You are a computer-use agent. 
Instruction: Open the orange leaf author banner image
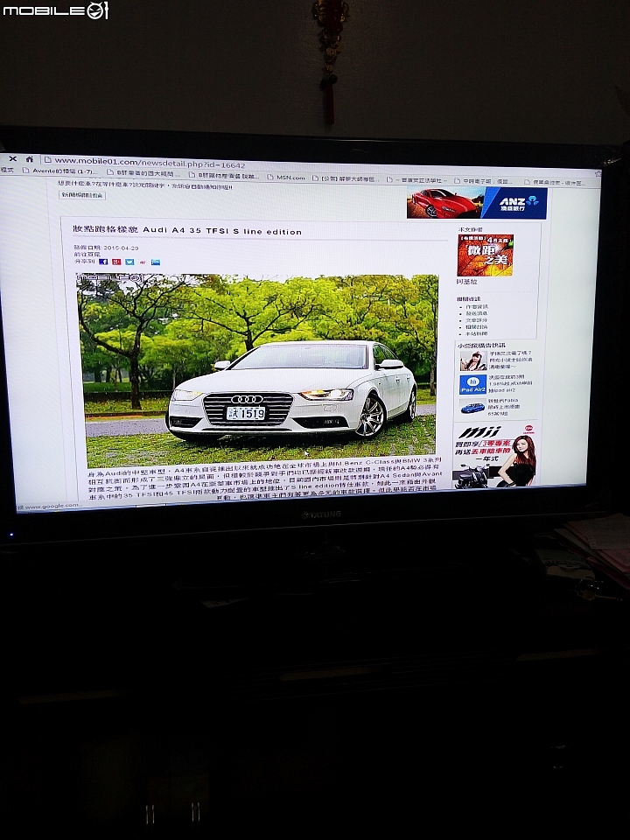tap(485, 255)
